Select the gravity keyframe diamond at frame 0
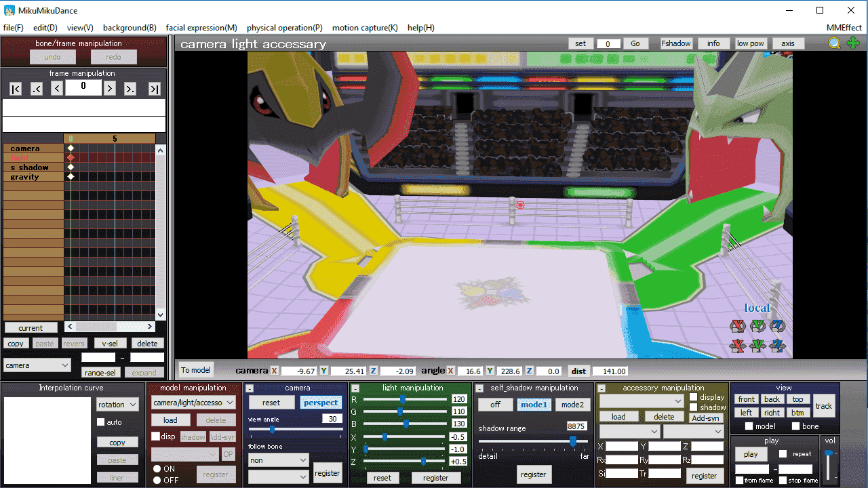 (x=71, y=176)
